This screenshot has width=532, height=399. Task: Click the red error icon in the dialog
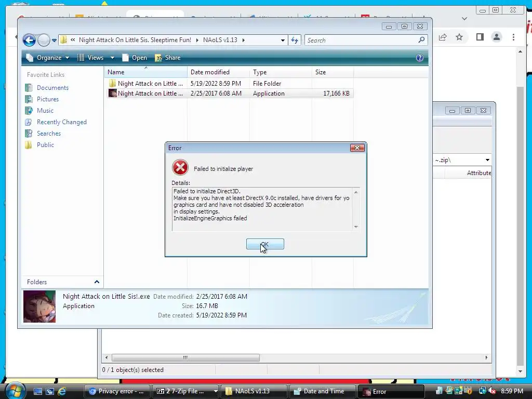(180, 167)
